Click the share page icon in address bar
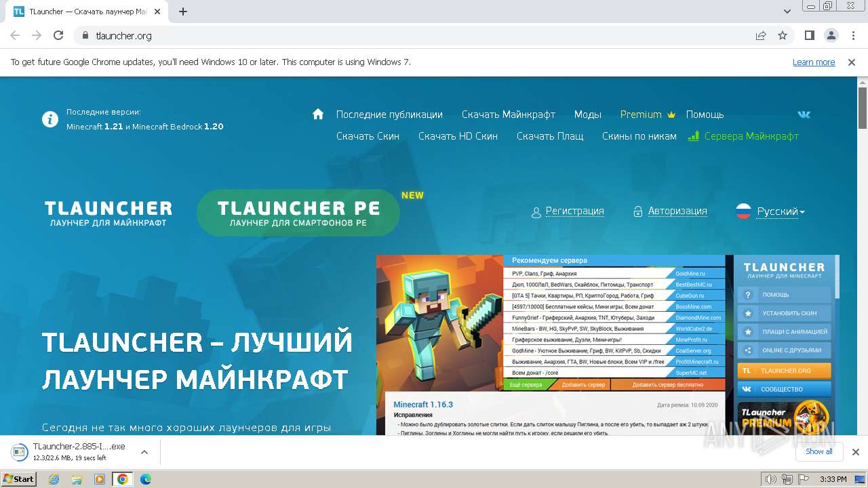This screenshot has width=868, height=488. point(761,35)
